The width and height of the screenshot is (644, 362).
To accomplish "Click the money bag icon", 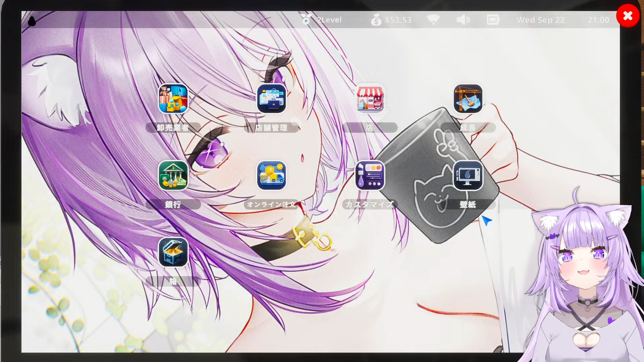I will point(376,20).
